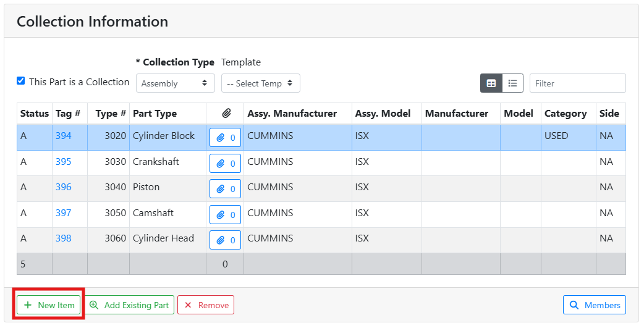The width and height of the screenshot is (644, 323).
Task: Switch to grid table view
Action: click(x=491, y=83)
